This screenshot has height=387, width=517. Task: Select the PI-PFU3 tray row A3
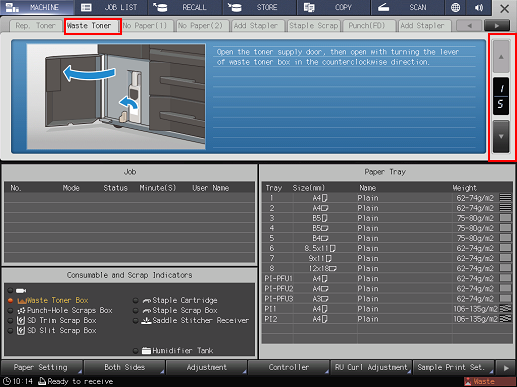pyautogui.click(x=387, y=298)
